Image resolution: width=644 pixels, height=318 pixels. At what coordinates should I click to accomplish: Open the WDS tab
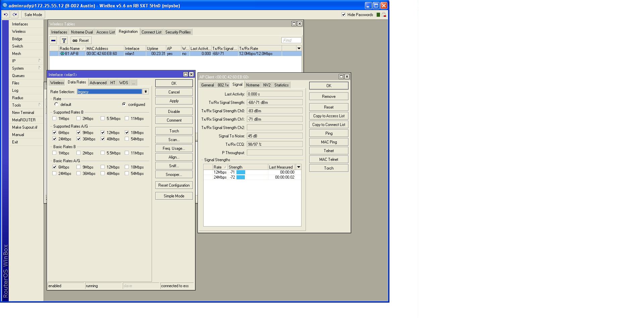123,83
